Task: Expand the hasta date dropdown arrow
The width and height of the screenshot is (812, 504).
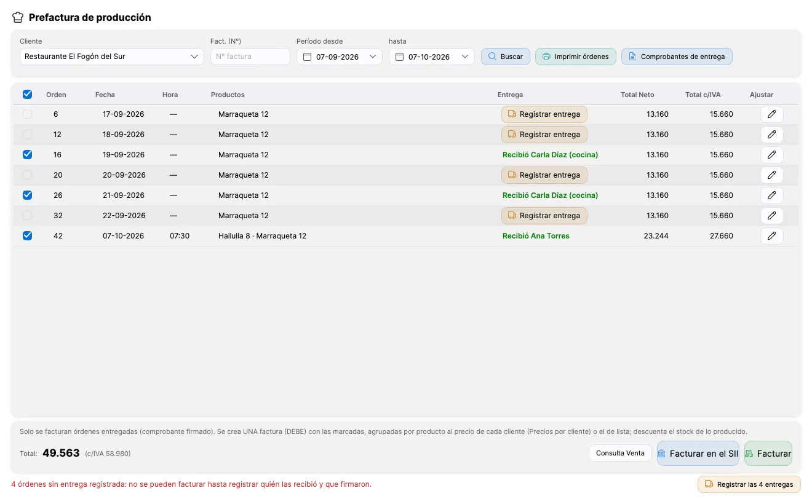Action: 465,57
